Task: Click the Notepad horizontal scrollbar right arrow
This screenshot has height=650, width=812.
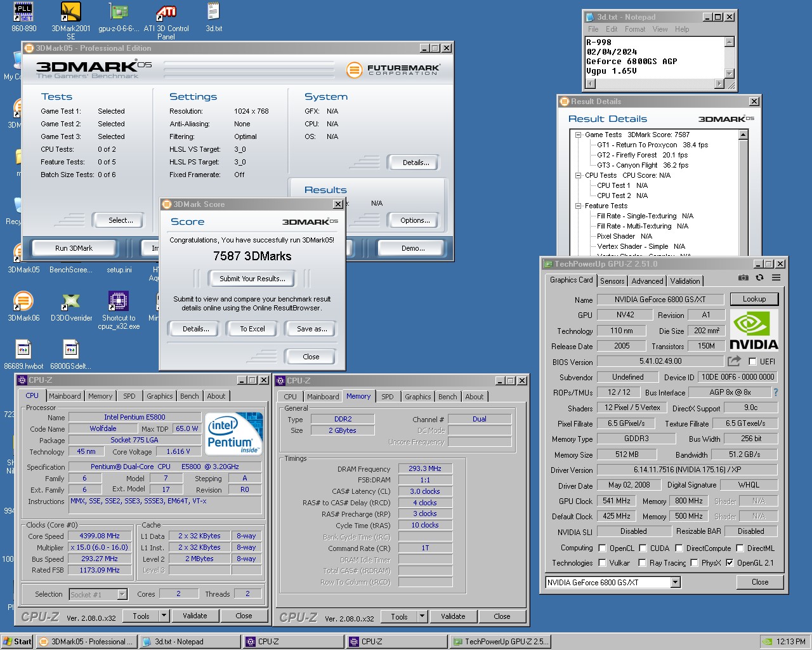Action: [x=719, y=83]
